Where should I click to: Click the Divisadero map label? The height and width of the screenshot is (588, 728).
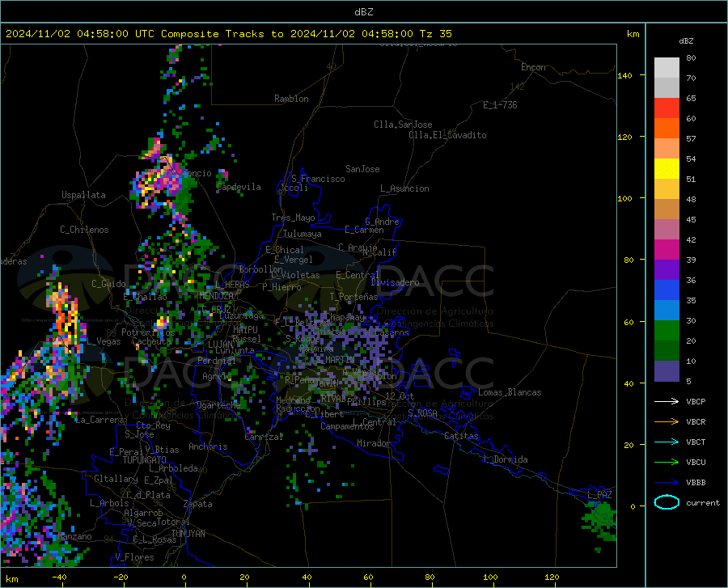[395, 282]
